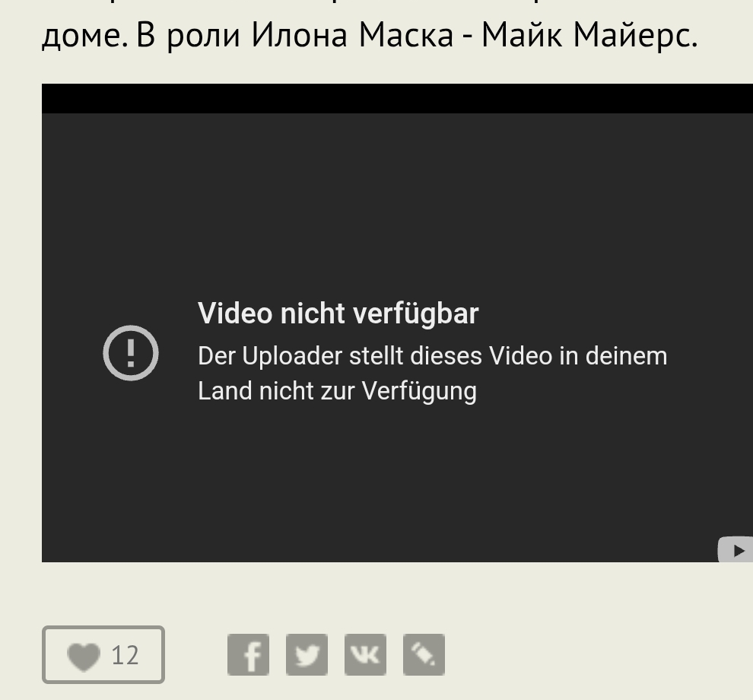Click the exclamation warning icon

tap(131, 353)
